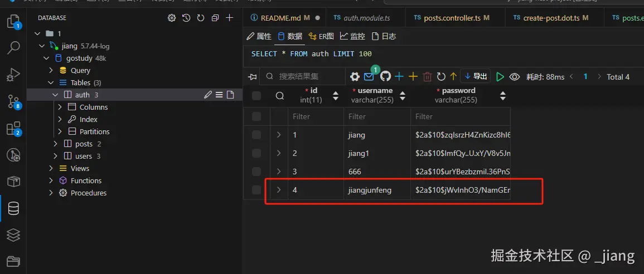Delete selected rows trash icon
Viewport: 644px width, 274px height.
428,77
